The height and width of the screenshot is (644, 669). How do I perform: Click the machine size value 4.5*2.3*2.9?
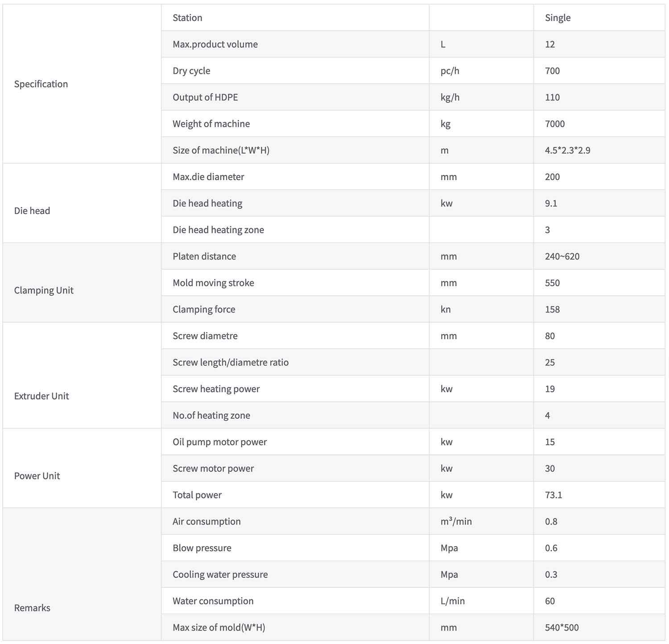point(567,150)
